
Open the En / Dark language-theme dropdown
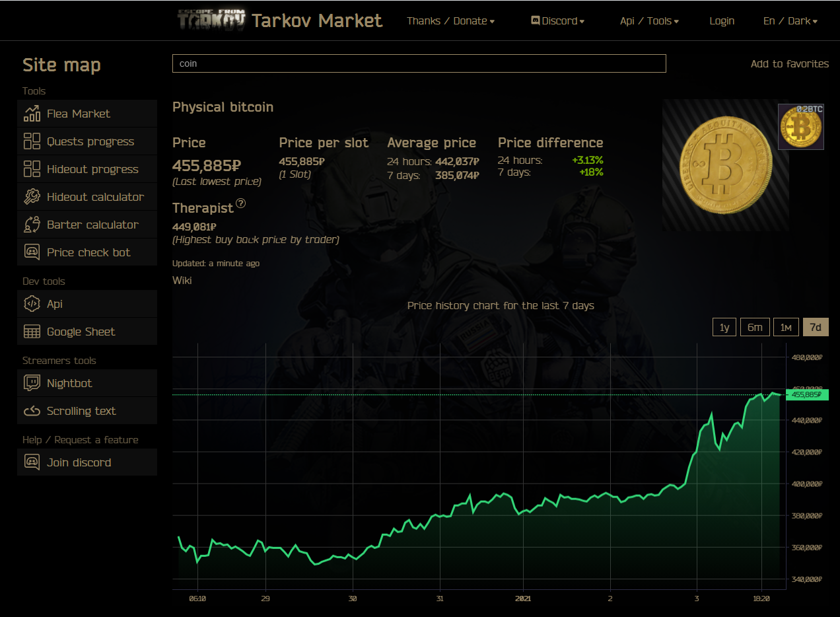pyautogui.click(x=790, y=20)
